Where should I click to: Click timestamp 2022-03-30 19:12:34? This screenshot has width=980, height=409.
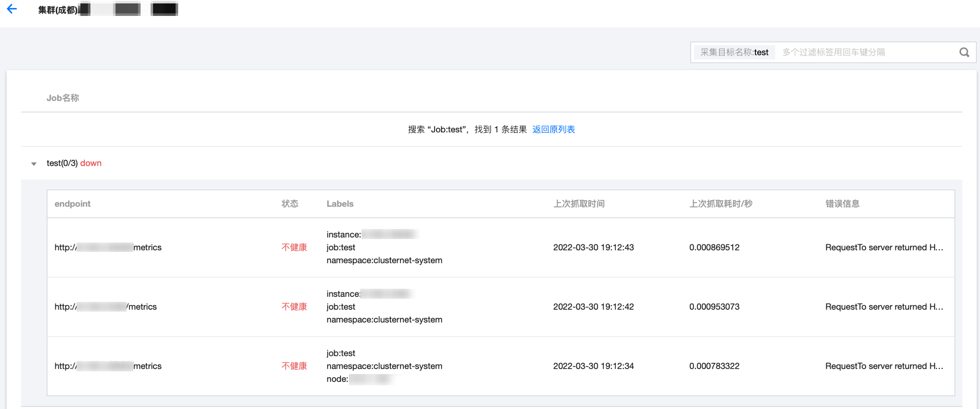click(593, 366)
